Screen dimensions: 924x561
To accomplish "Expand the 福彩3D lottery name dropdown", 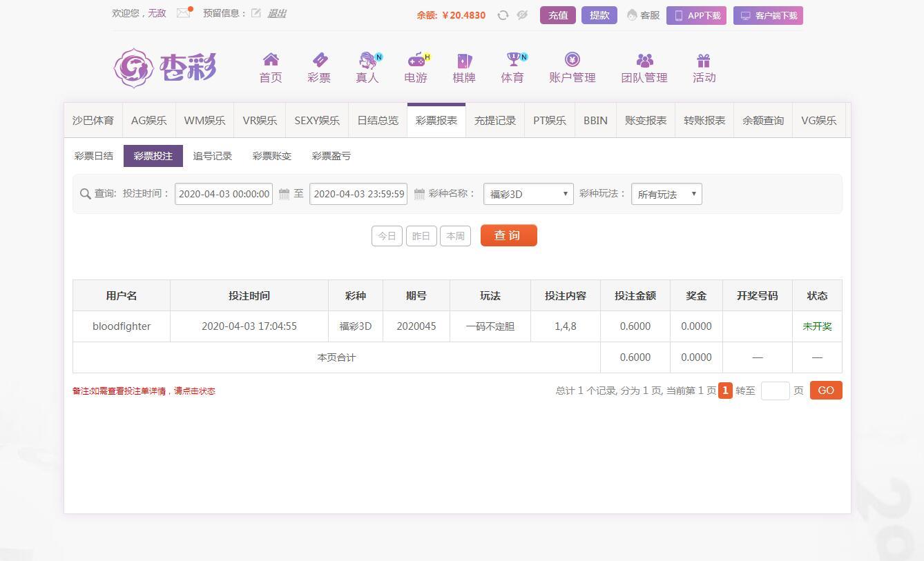I will click(x=528, y=194).
